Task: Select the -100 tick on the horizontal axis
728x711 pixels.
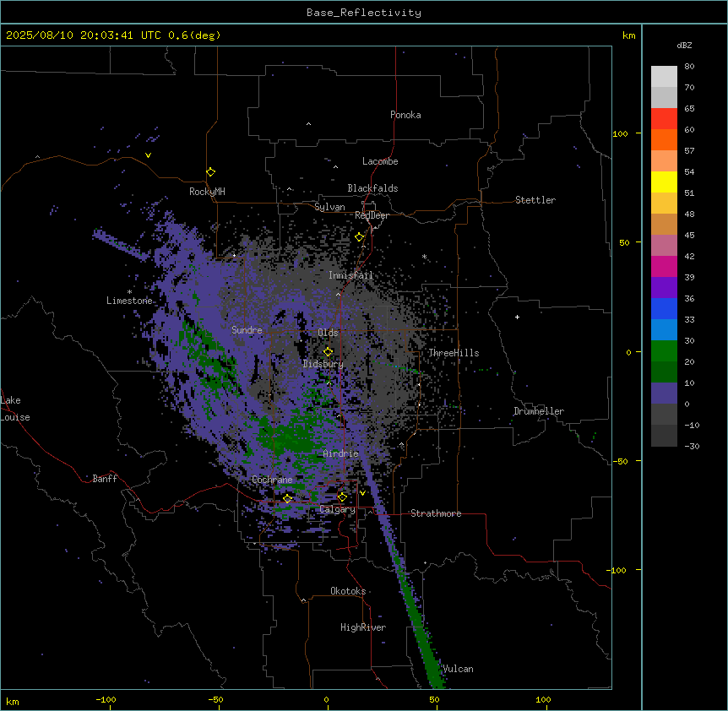Action: (106, 699)
